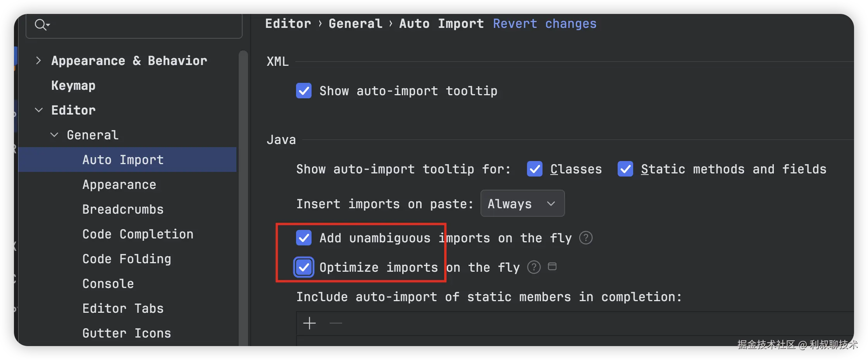This screenshot has width=868, height=360.
Task: Click Revert changes link
Action: click(545, 24)
